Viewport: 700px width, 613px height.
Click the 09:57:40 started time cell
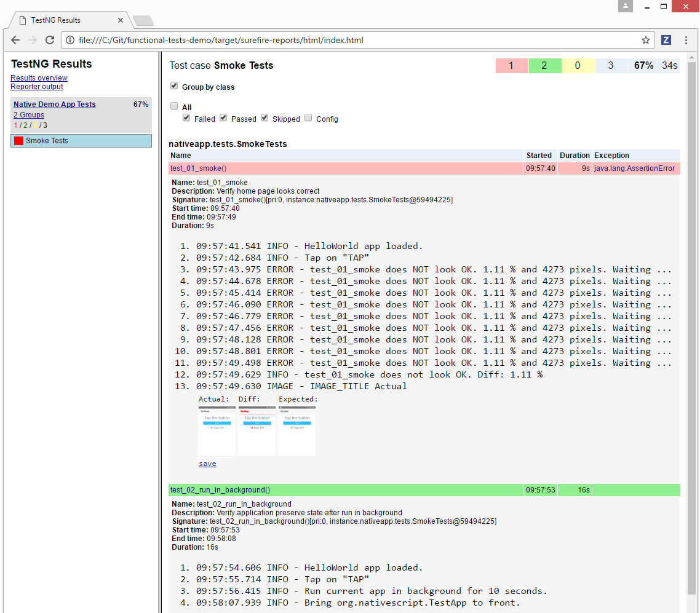pos(541,168)
